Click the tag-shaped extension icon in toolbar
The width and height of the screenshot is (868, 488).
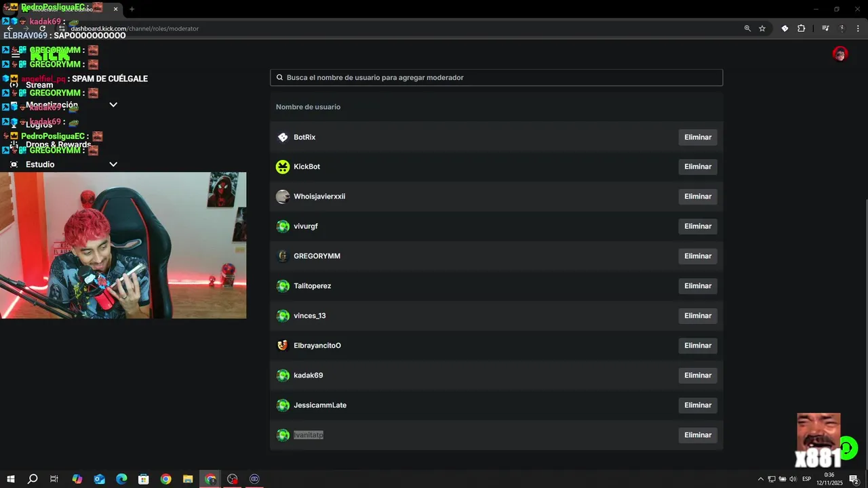785,28
